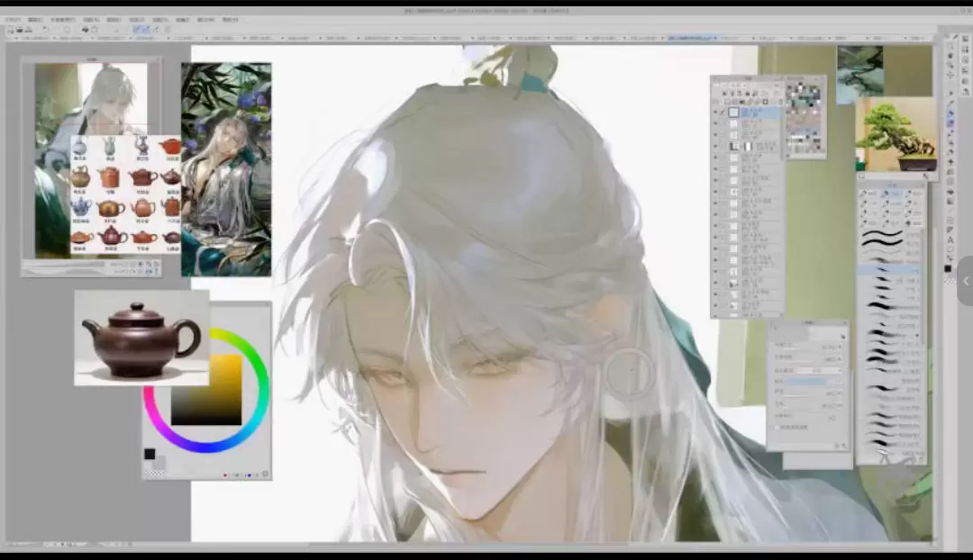Hide the topmost selected layer via eye icon
The width and height of the screenshot is (973, 560).
coord(715,113)
